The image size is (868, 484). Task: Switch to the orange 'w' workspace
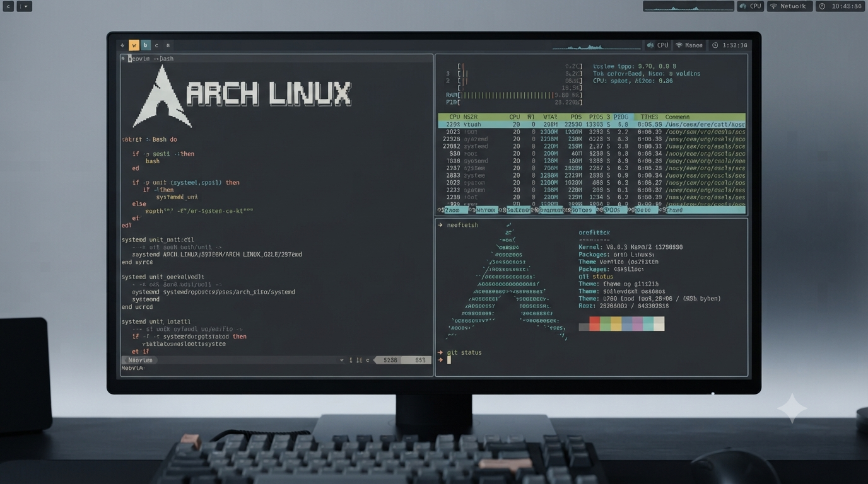(134, 45)
